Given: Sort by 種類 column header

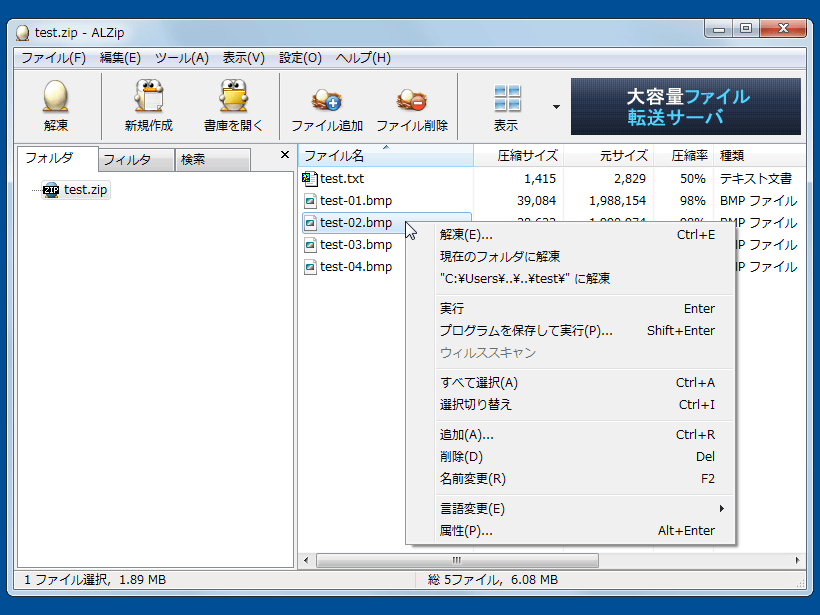Looking at the screenshot, I should click(x=759, y=155).
